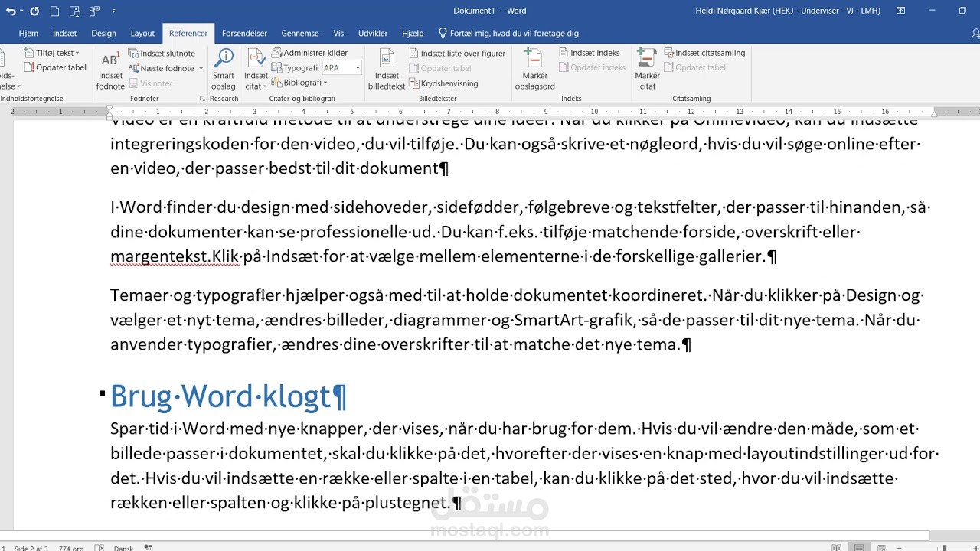The width and height of the screenshot is (980, 551).
Task: Open the Quick Access Toolbar customize arrow
Action: [x=114, y=11]
